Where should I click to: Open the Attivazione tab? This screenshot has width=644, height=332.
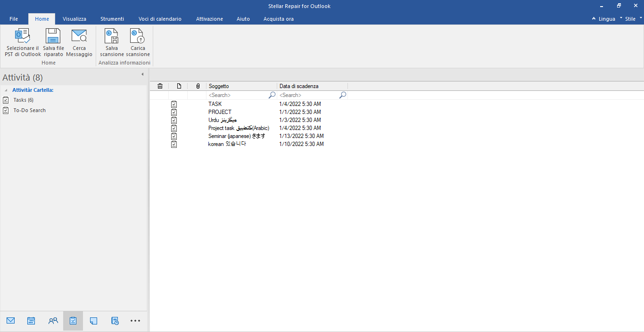click(209, 19)
